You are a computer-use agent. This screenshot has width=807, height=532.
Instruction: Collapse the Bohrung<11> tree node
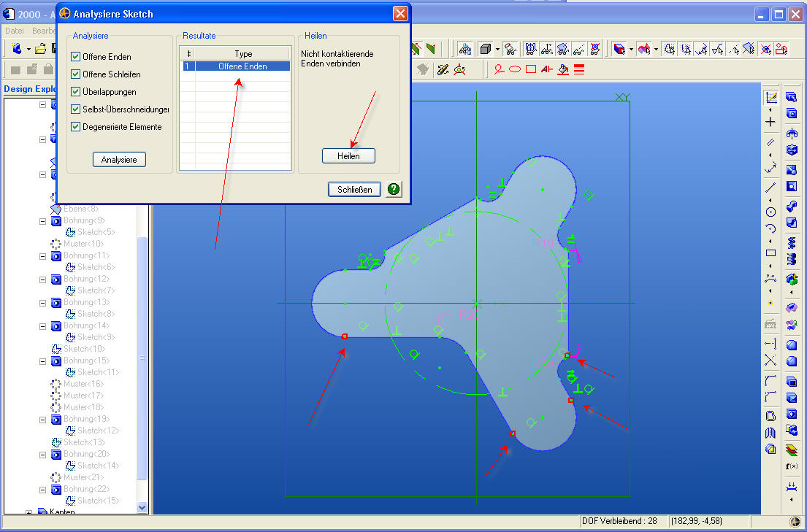coord(42,256)
